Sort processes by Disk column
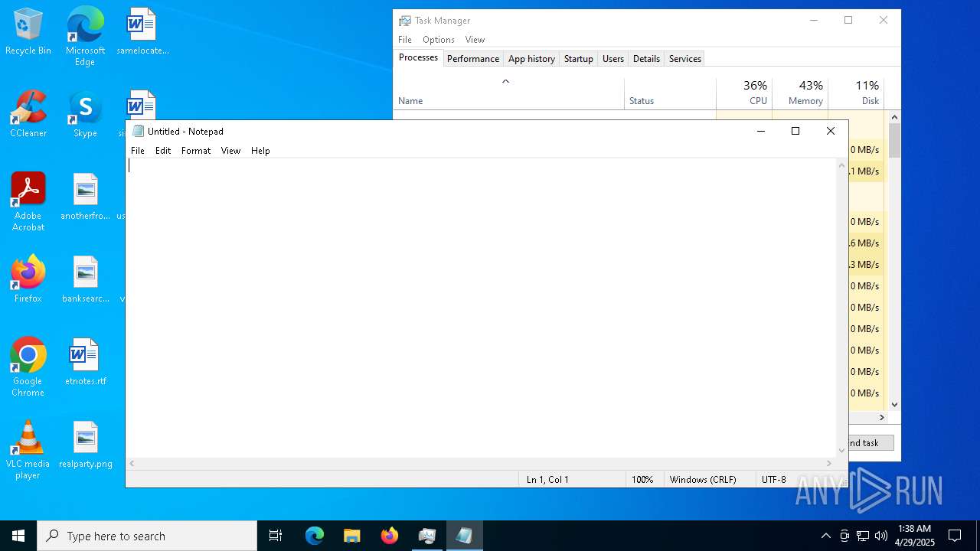This screenshot has height=551, width=980. [856, 93]
